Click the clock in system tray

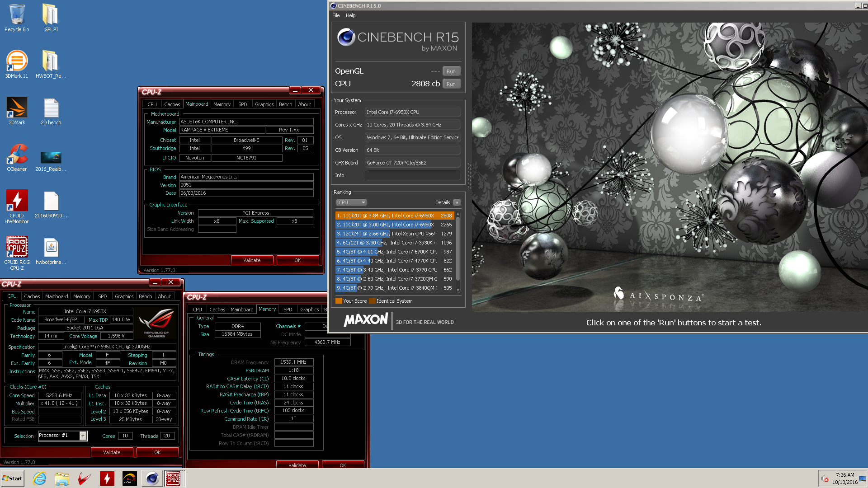(845, 479)
